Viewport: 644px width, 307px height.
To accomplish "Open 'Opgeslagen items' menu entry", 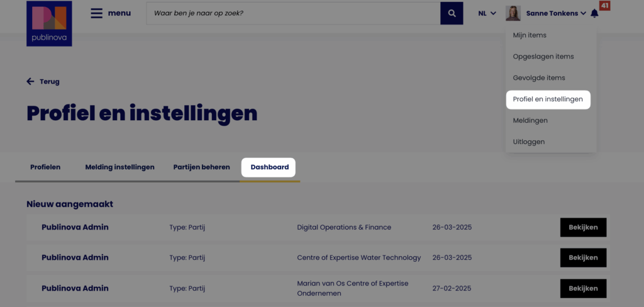I will coord(543,57).
